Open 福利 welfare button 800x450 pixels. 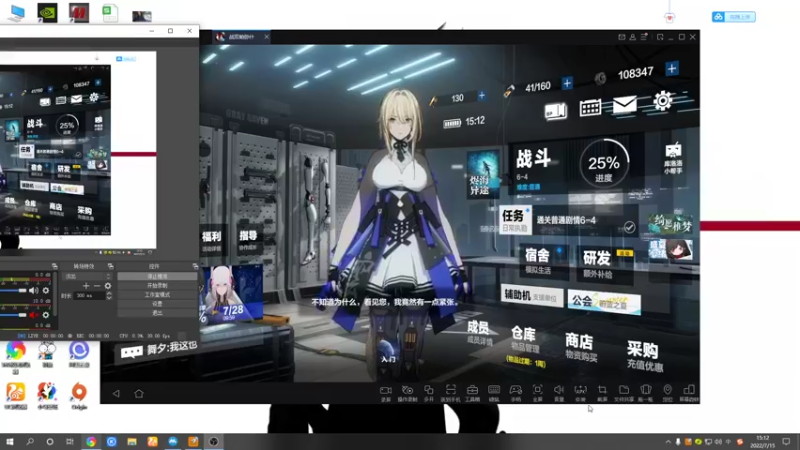[211, 241]
